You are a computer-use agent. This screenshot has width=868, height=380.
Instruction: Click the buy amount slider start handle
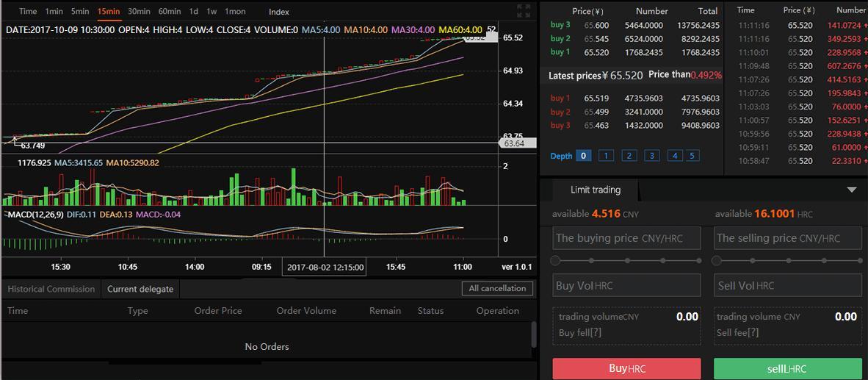pyautogui.click(x=556, y=260)
